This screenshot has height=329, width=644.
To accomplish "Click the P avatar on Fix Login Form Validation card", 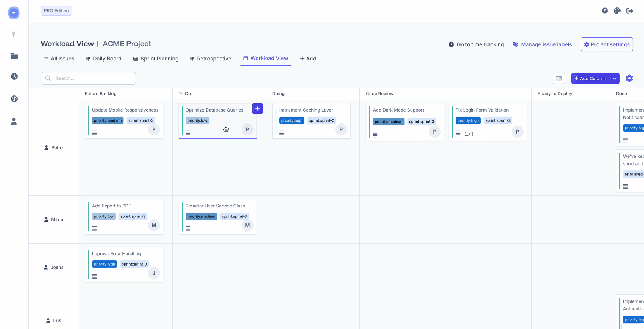I will coord(518,132).
